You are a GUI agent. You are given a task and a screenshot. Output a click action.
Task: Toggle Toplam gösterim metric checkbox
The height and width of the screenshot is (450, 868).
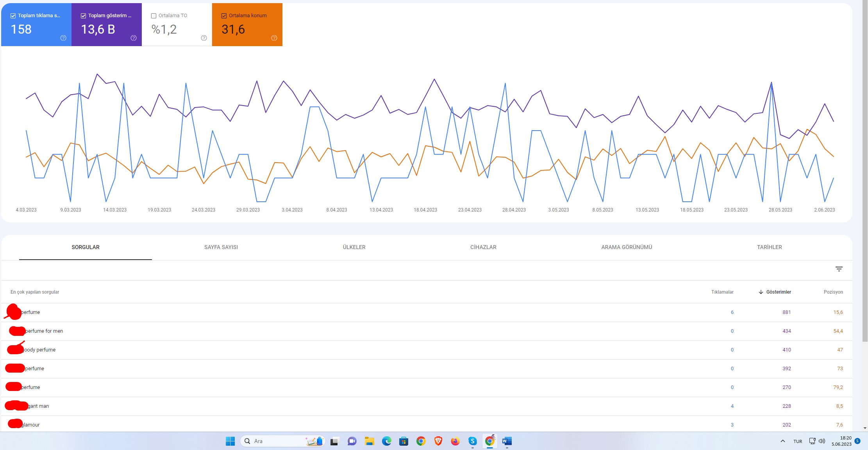[83, 16]
